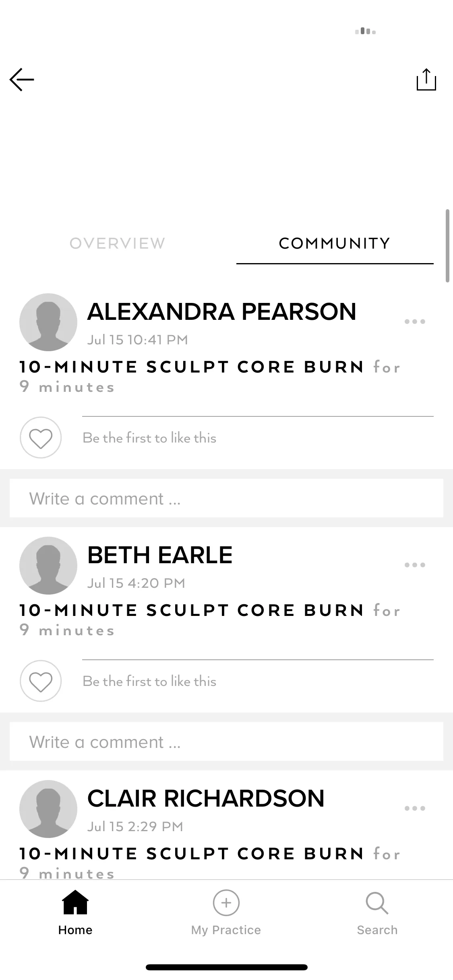Like Alexandra Pearson's post with heart
Viewport: 453px width, 980px height.
41,437
